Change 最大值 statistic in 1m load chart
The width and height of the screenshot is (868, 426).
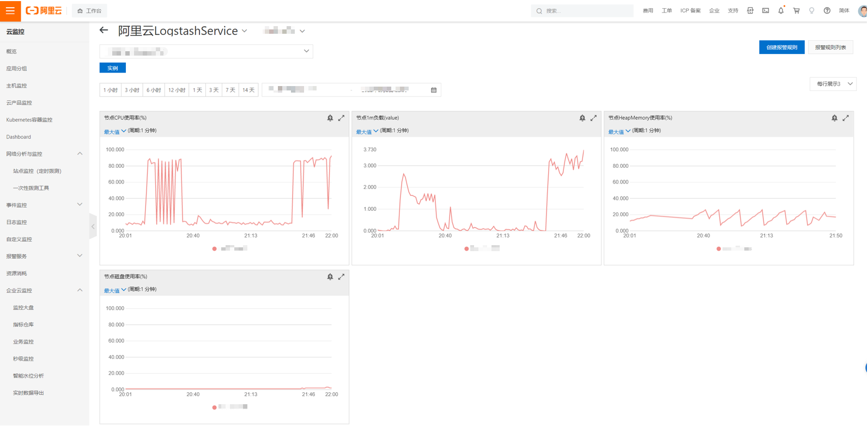pyautogui.click(x=367, y=131)
